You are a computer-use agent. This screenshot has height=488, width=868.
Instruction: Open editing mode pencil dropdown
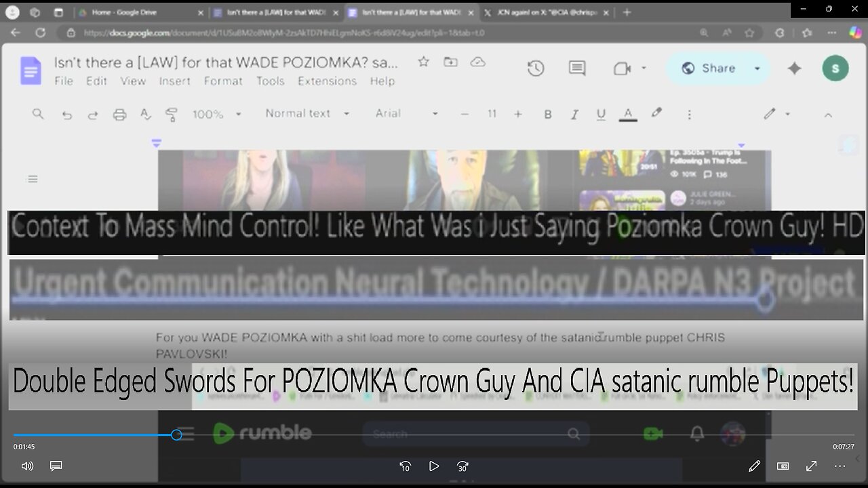coord(776,114)
